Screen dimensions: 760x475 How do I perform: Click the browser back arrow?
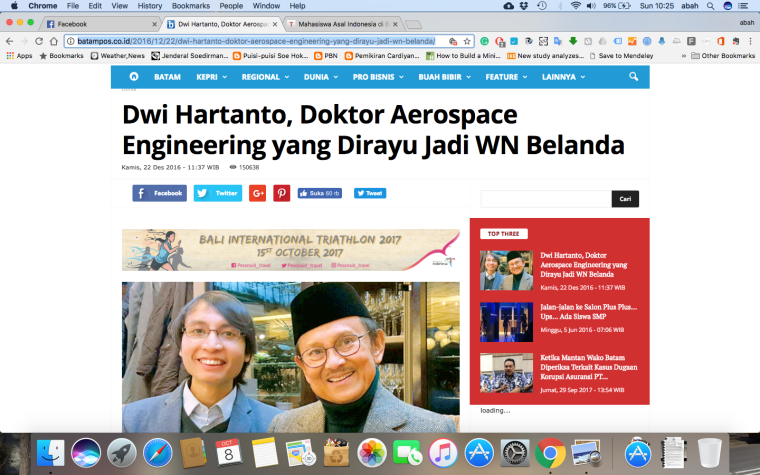pos(9,41)
